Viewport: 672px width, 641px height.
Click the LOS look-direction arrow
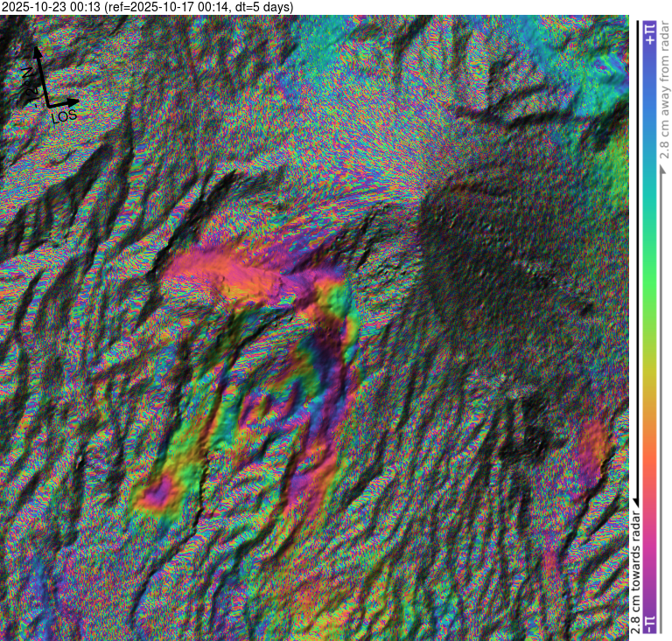click(x=59, y=104)
